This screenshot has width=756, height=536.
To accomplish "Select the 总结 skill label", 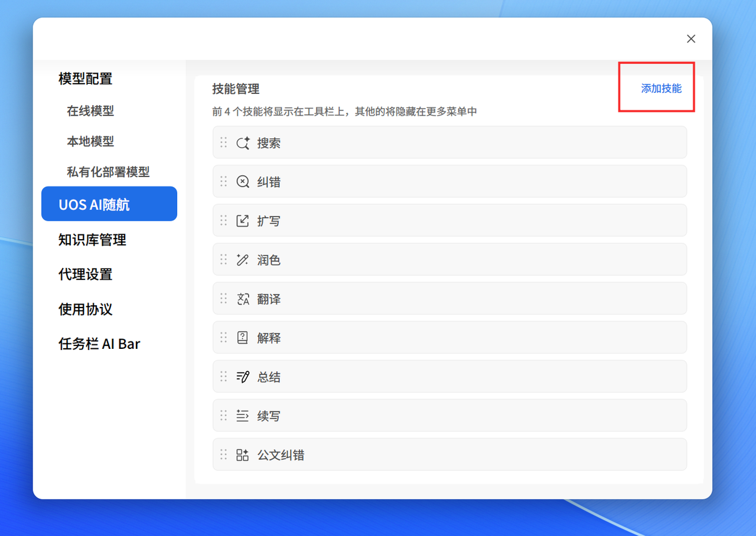I will click(x=269, y=377).
